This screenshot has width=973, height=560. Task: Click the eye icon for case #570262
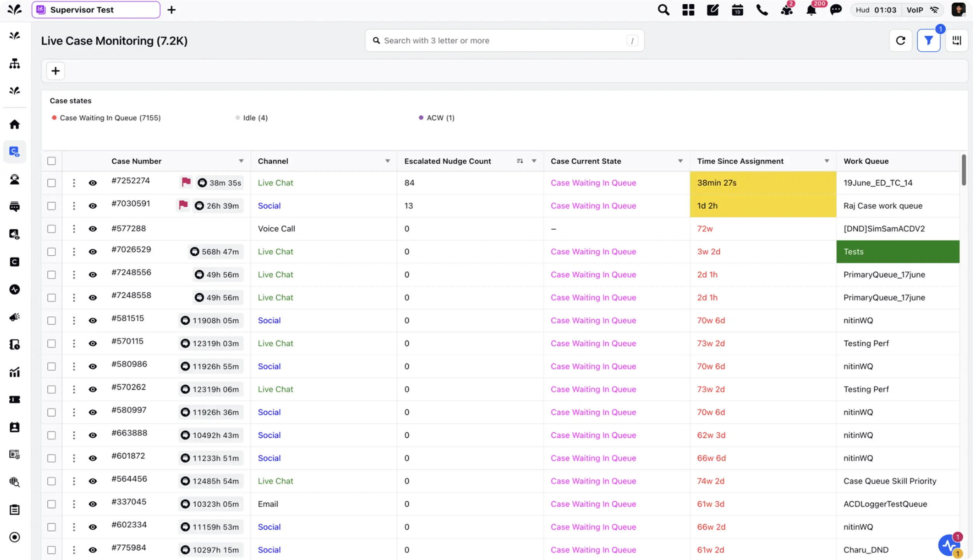92,389
